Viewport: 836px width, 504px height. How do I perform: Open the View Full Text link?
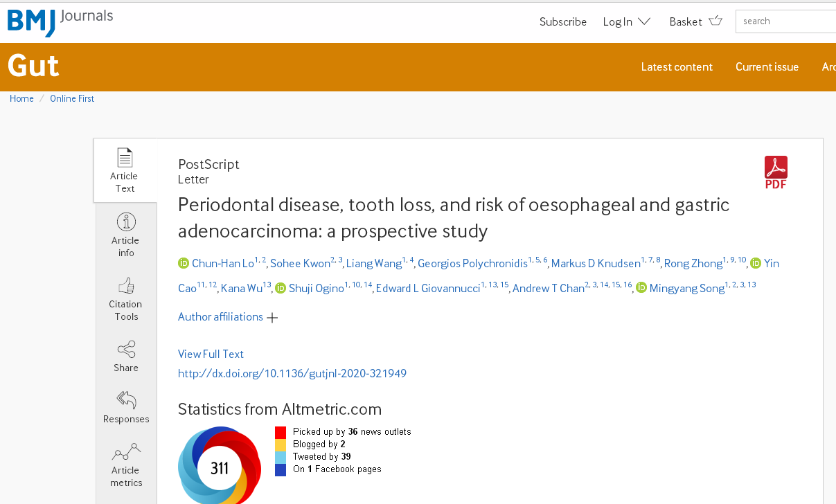(x=211, y=354)
